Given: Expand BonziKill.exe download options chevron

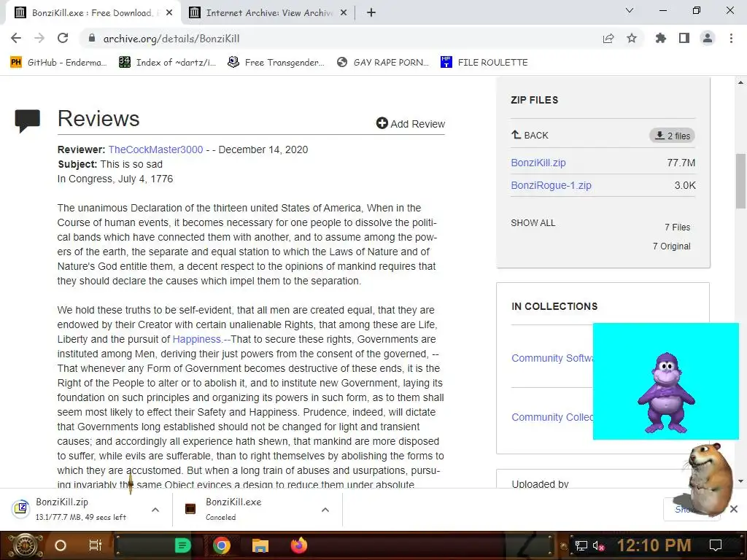Looking at the screenshot, I should [x=325, y=510].
